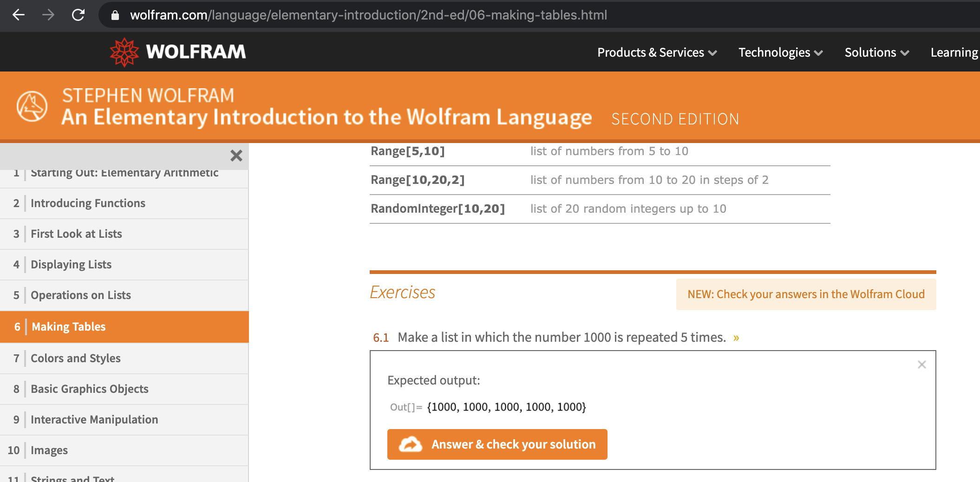
Task: Click the Range[10,20,2] table entry
Action: [418, 180]
